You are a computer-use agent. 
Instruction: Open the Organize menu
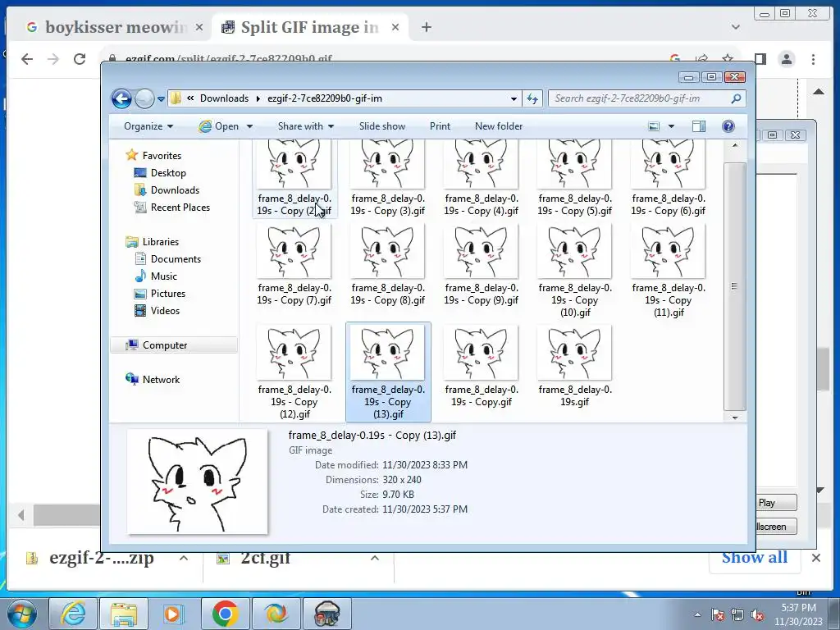(148, 126)
